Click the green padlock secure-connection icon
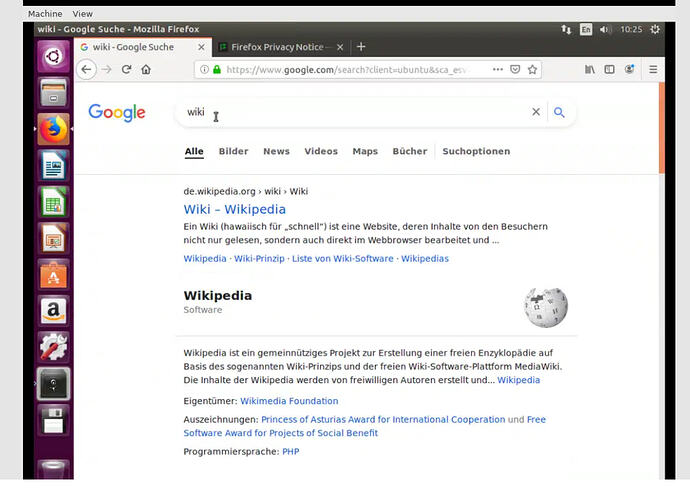Viewport: 690px width, 490px height. [217, 69]
